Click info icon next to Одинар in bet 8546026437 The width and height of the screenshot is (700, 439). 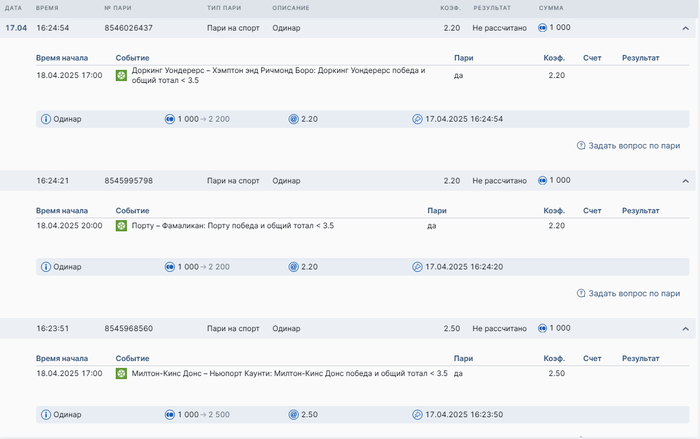click(45, 119)
